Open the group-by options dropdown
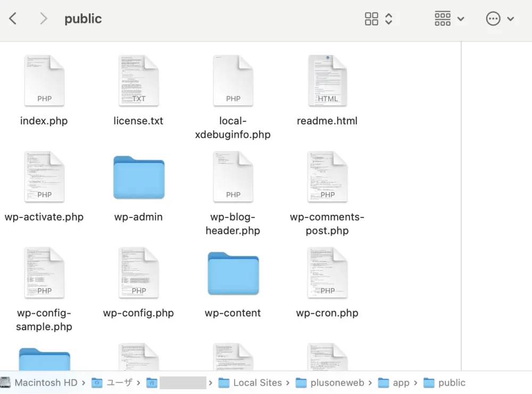This screenshot has width=532, height=394. click(x=449, y=19)
